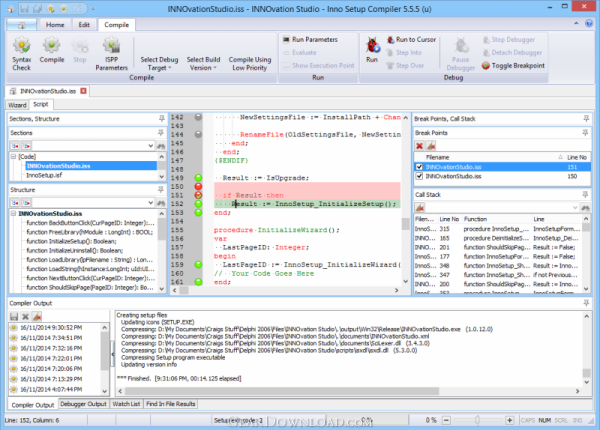Open the Watch List tab
Screen dimensions: 600x430
click(x=126, y=404)
